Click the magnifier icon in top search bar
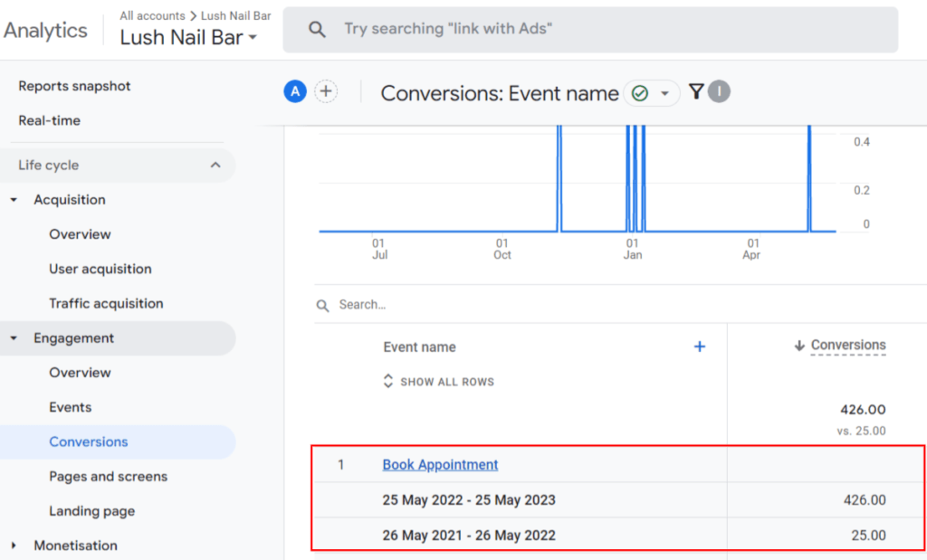The image size is (927, 560). point(317,29)
